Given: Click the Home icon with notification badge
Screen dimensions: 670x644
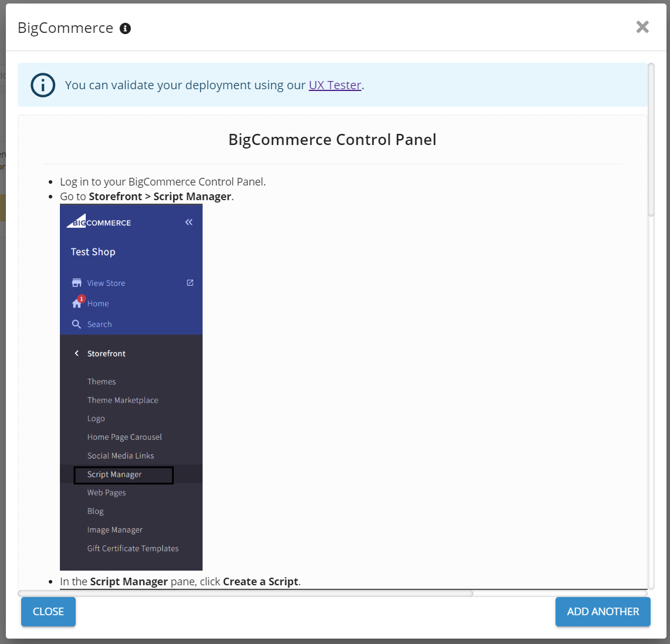Looking at the screenshot, I should click(x=77, y=303).
